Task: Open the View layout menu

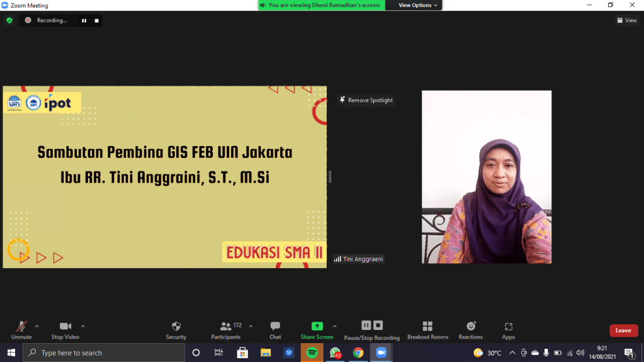Action: (627, 20)
